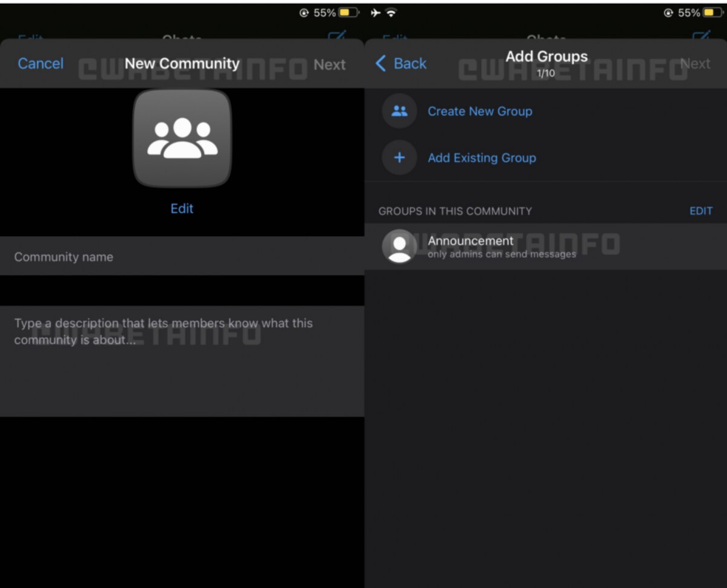Image resolution: width=727 pixels, height=588 pixels.
Task: Tap the community group photo icon
Action: tap(182, 139)
